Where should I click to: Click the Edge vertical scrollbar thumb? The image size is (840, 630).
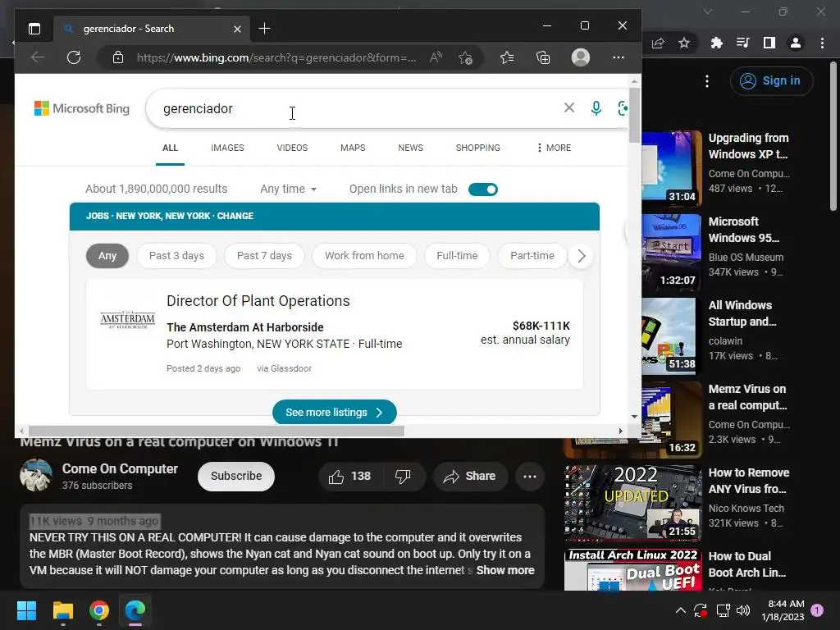634,115
